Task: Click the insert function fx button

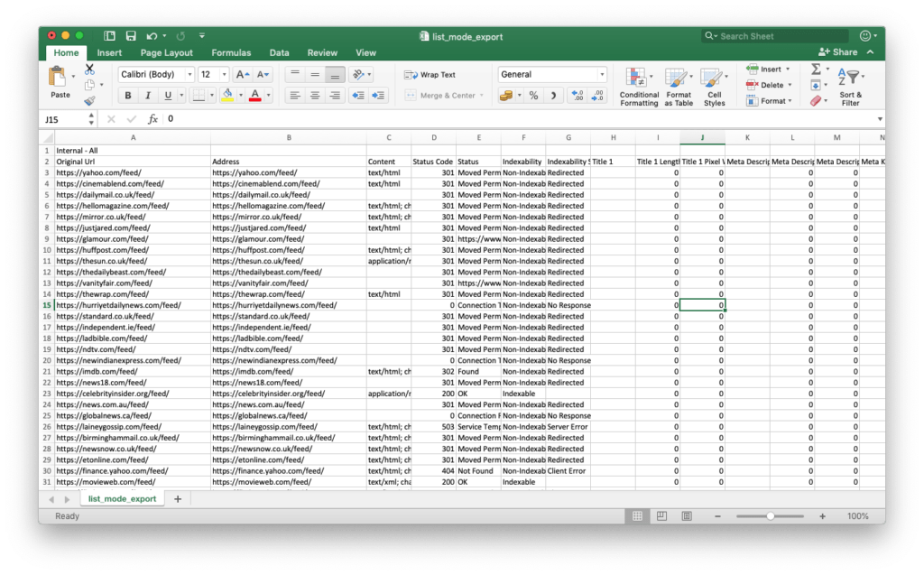Action: click(x=152, y=119)
